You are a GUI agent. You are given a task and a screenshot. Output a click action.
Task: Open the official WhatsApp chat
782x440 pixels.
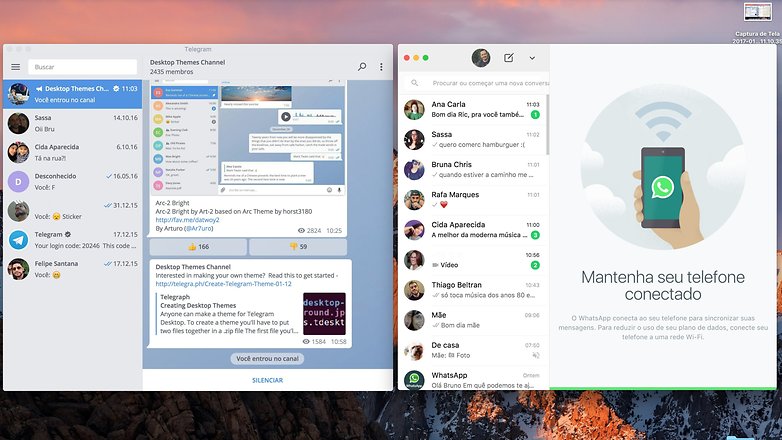(x=473, y=378)
